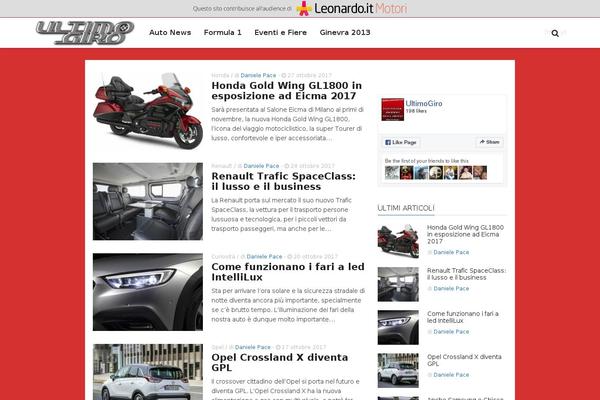Click the Renault van interior main thumbnail

pos(148,201)
